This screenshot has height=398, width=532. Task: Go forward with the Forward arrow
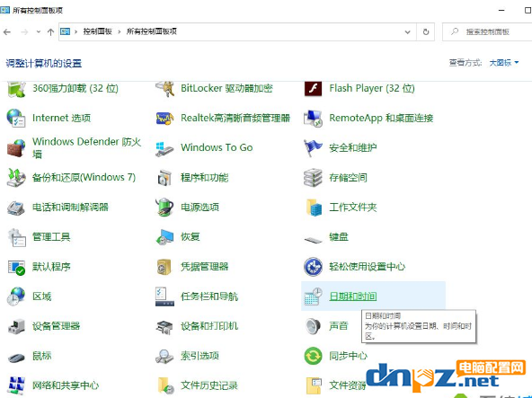click(x=24, y=32)
